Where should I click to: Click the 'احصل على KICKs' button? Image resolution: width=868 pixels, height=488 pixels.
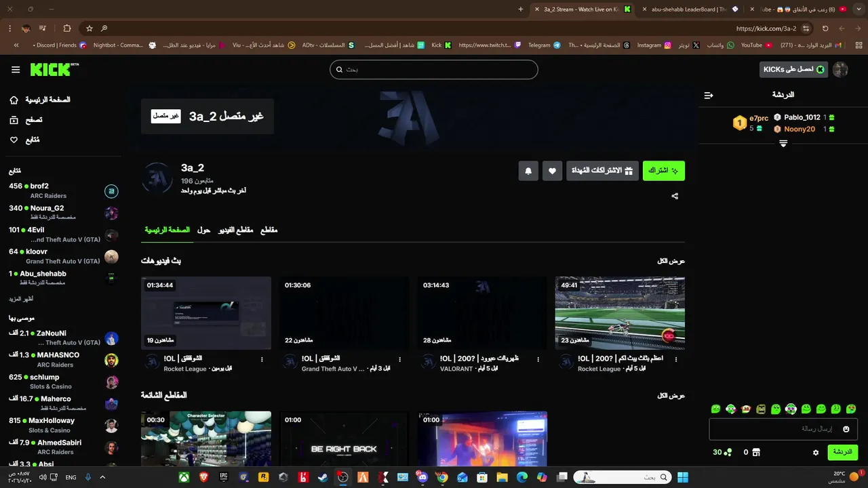tap(793, 70)
